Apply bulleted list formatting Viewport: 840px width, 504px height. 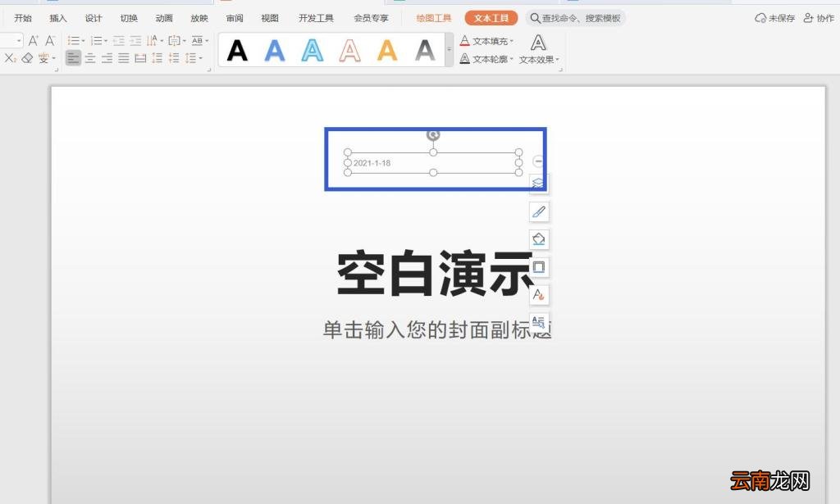[73, 41]
